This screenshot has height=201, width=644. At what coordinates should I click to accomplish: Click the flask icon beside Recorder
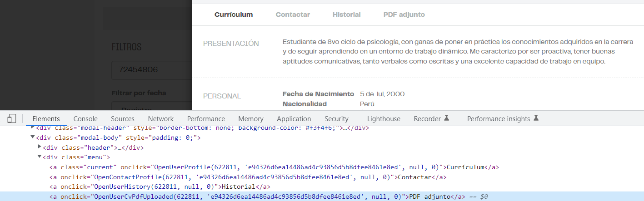coord(447,118)
